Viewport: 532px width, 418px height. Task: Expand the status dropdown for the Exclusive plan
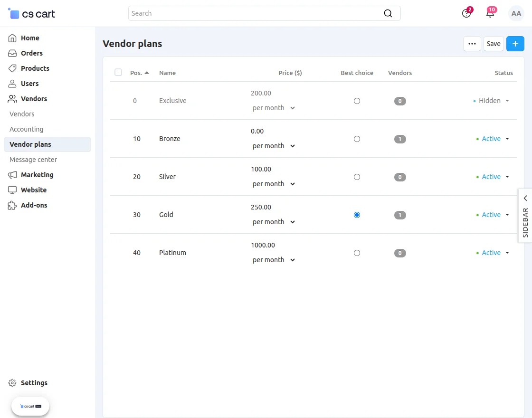coord(507,101)
